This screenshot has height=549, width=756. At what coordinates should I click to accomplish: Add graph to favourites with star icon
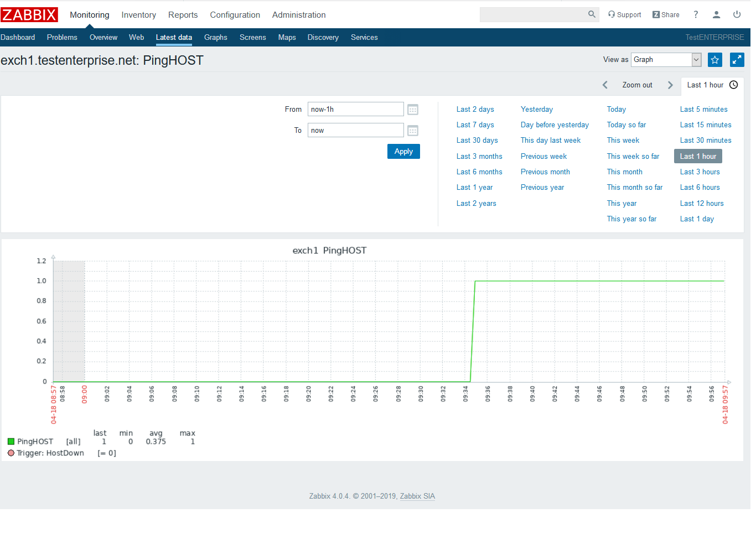click(x=714, y=60)
